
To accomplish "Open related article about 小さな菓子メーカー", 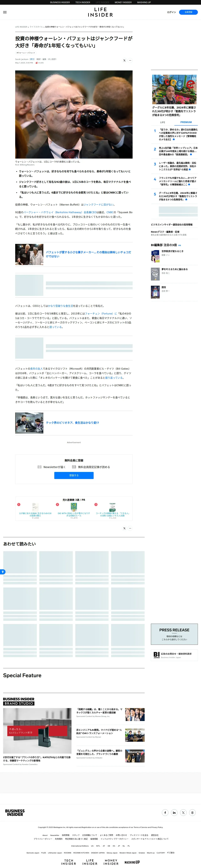I will click(74, 254).
